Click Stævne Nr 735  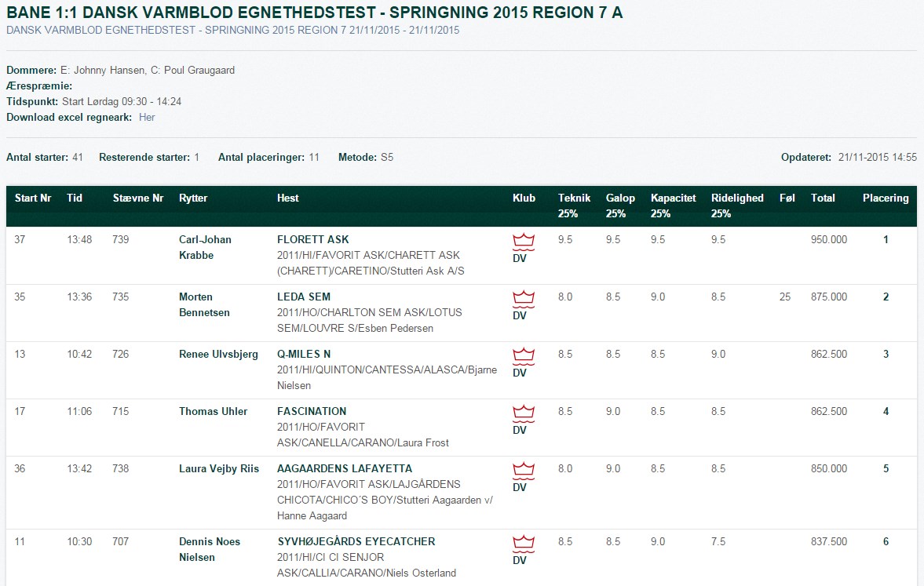click(120, 297)
